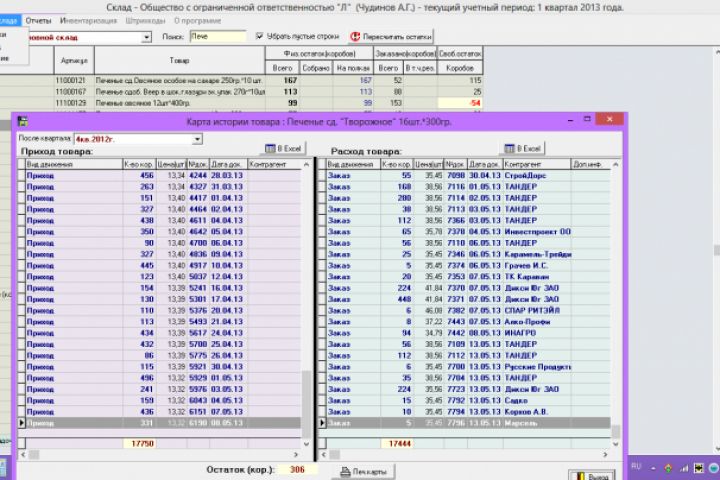Viewport: 720px width, 480px height.
Task: Click the Корков А.В. cell in the Расход table
Action: pos(537,412)
